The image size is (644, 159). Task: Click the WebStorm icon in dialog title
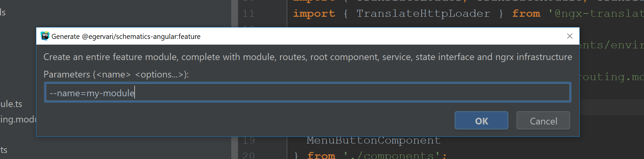45,36
